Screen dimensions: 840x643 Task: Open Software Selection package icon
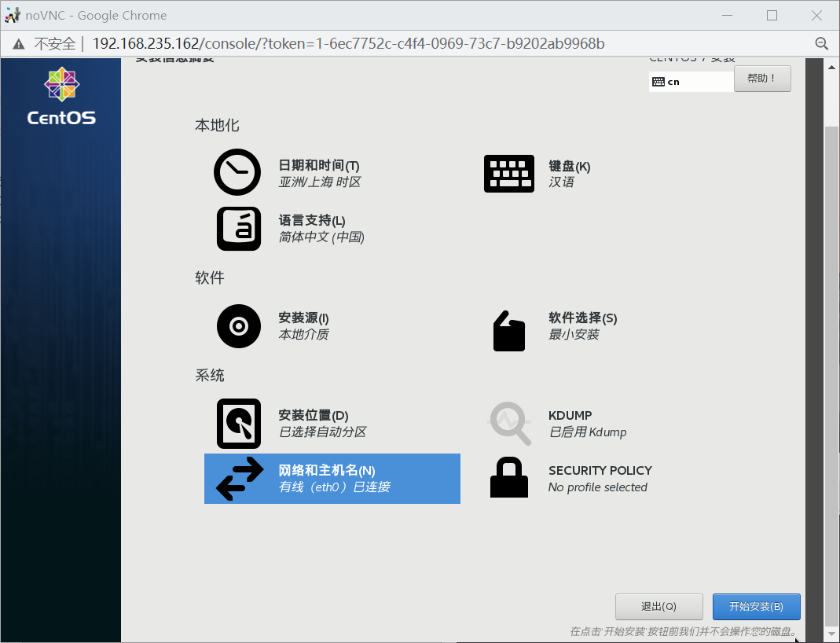[509, 331]
